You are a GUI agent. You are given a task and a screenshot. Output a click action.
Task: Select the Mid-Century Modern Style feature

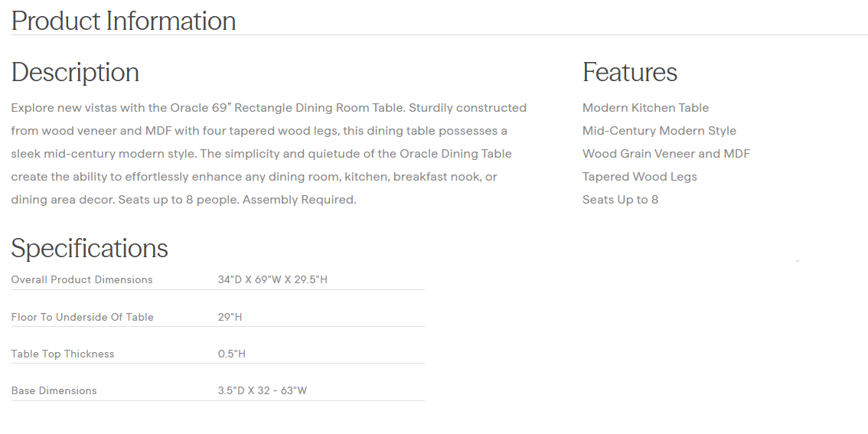659,131
